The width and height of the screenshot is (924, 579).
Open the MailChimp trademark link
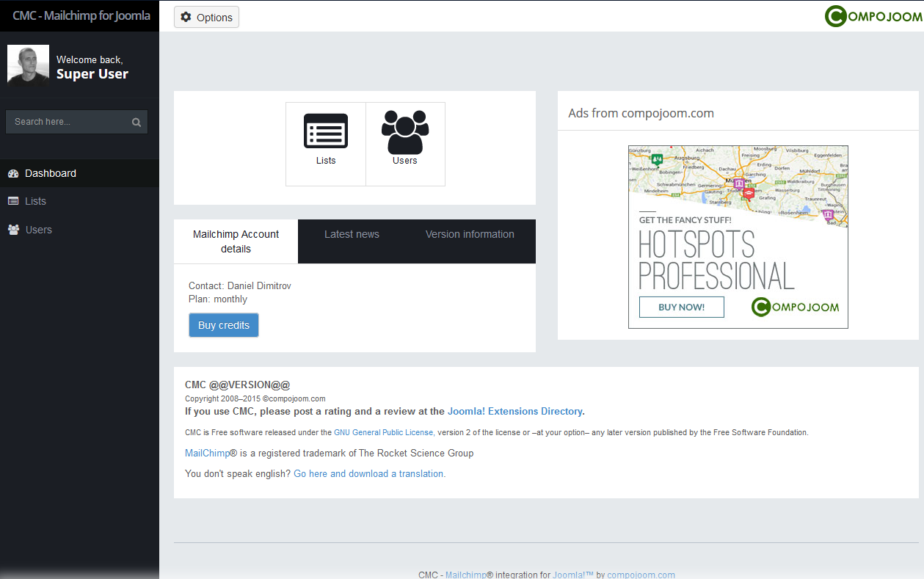pos(207,453)
